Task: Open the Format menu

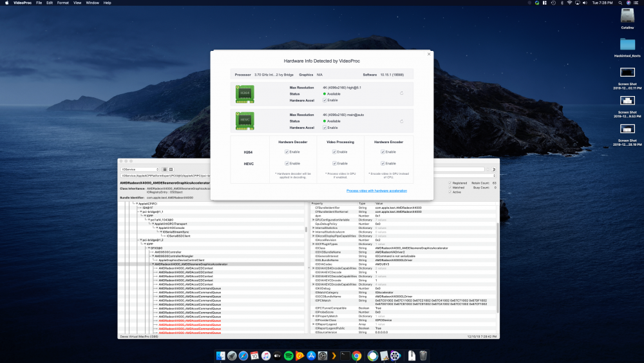Action: 63,3
